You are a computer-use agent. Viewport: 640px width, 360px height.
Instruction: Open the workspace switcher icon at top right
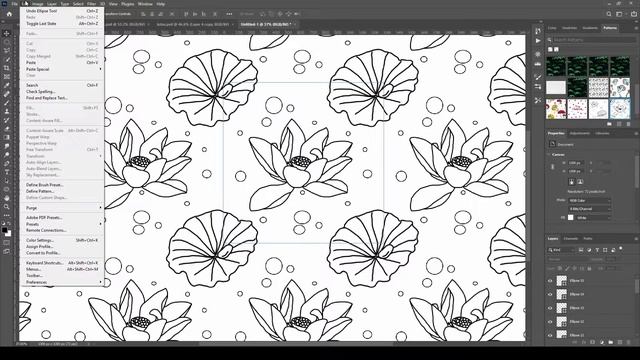(x=619, y=14)
